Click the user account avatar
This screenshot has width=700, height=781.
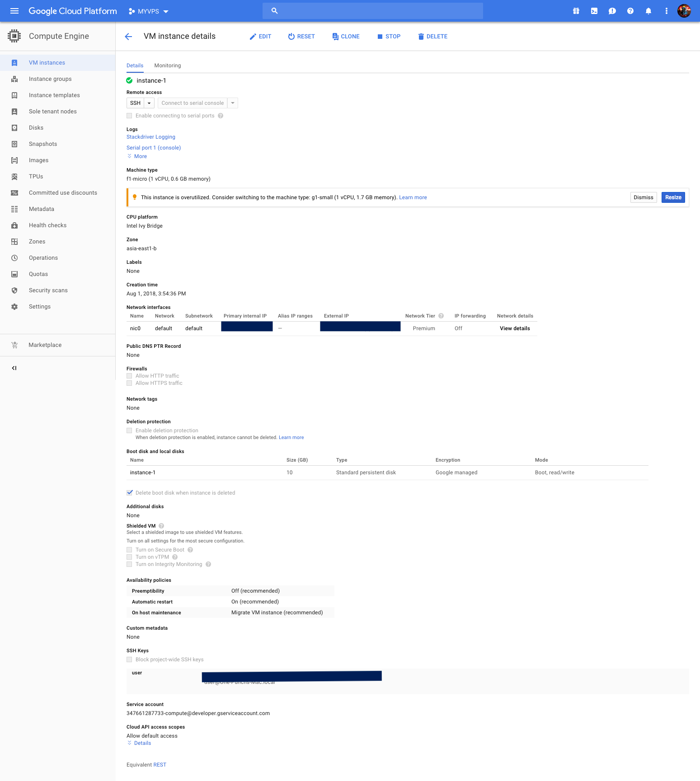point(684,11)
